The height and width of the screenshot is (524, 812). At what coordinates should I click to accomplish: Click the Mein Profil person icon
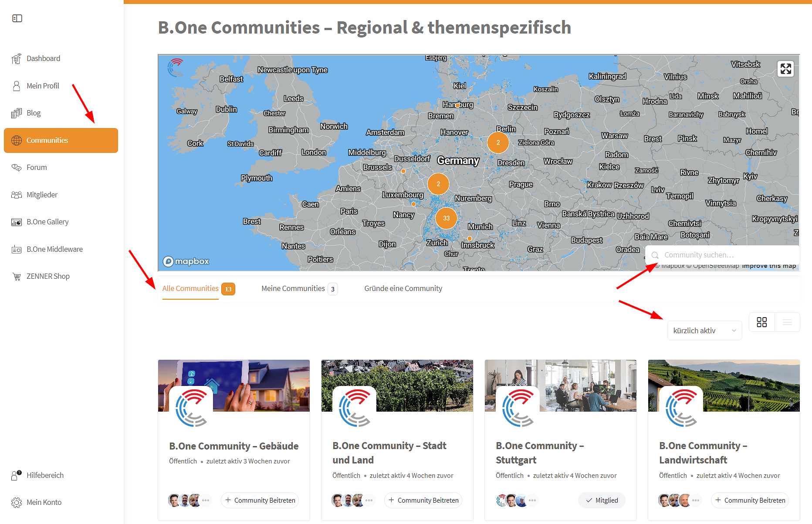tap(17, 86)
